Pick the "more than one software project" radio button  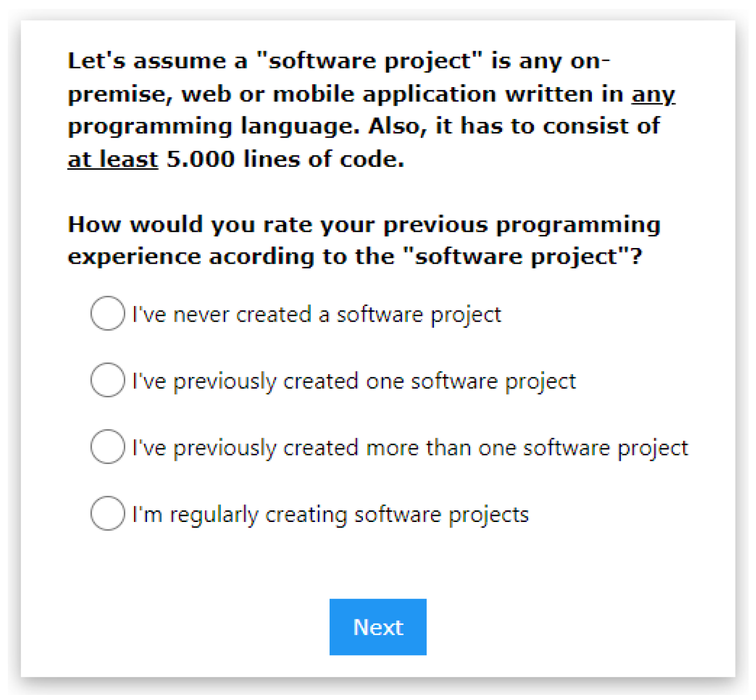point(108,447)
